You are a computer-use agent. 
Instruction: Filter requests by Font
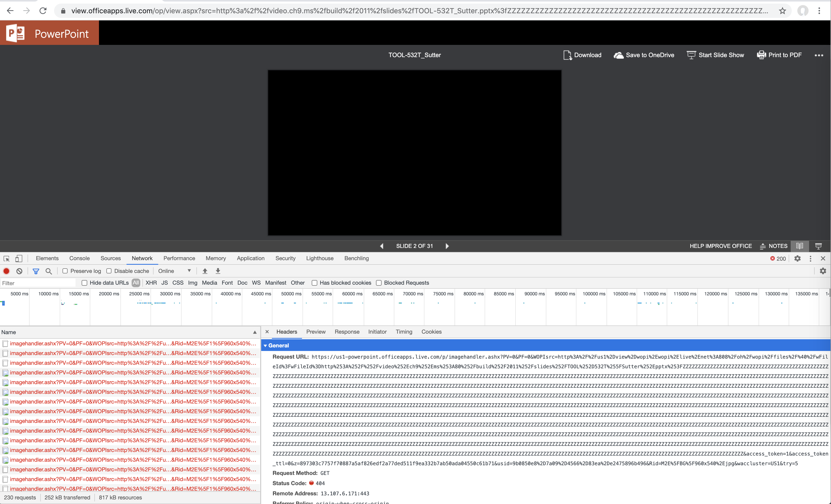227,283
